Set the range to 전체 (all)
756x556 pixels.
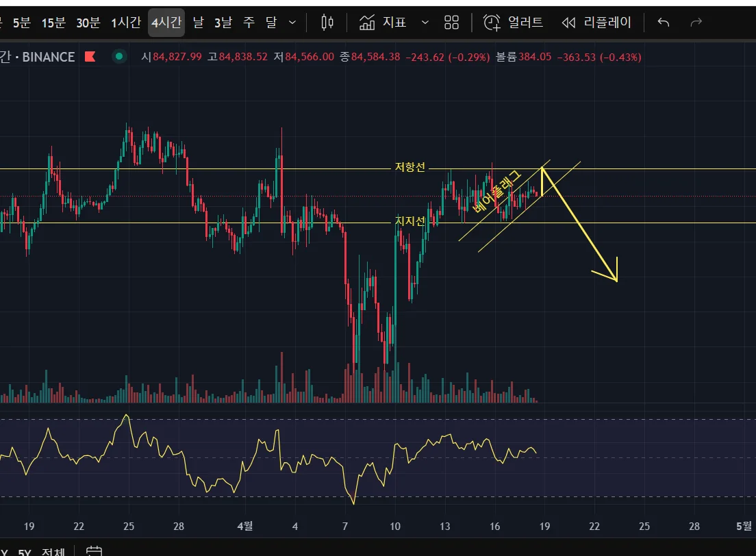tap(53, 551)
